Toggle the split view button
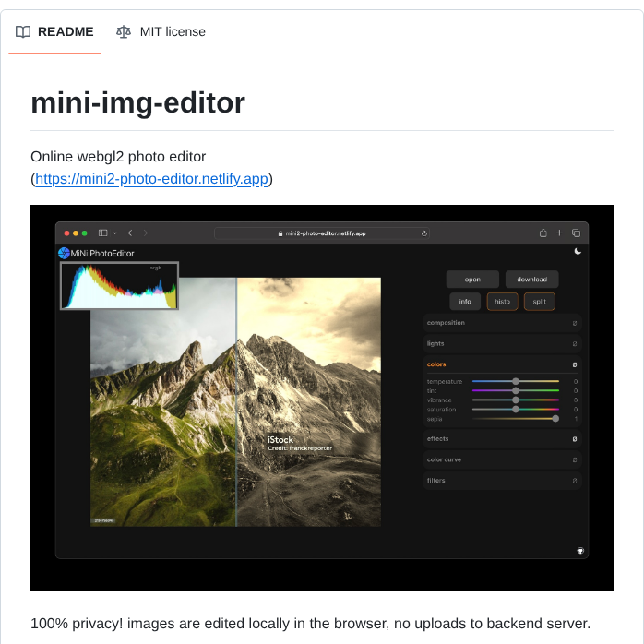This screenshot has width=644, height=644. [x=539, y=302]
